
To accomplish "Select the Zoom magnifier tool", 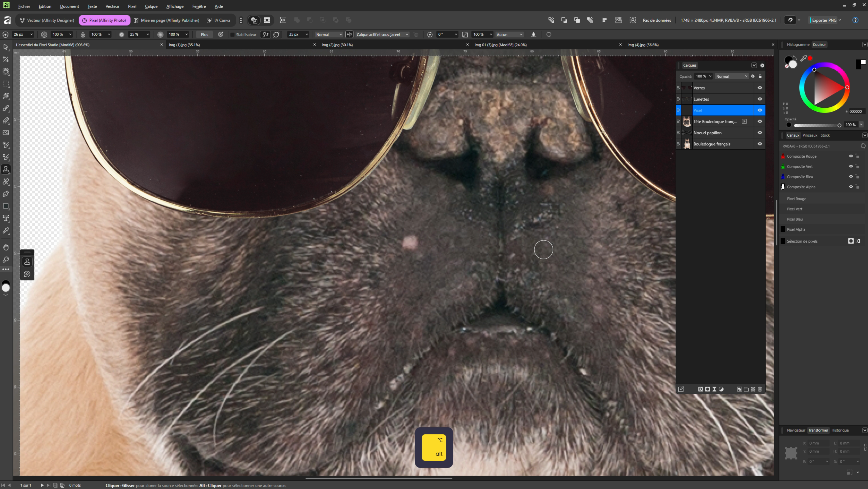I will click(x=6, y=260).
